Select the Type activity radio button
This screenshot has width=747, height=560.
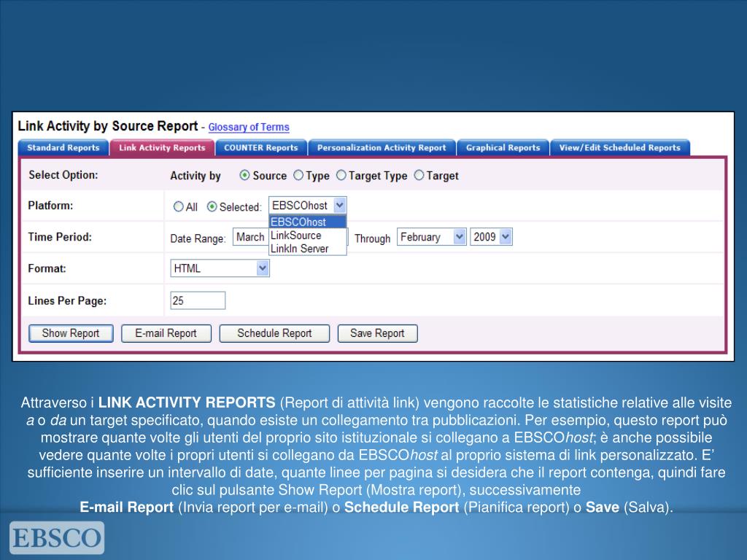click(x=298, y=176)
